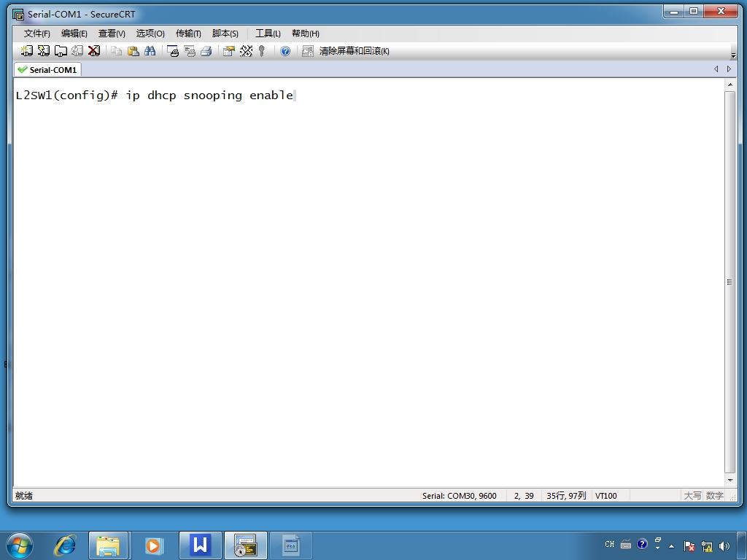Image resolution: width=747 pixels, height=560 pixels.
Task: Click the Quick Connect lightning icon
Action: click(x=43, y=51)
